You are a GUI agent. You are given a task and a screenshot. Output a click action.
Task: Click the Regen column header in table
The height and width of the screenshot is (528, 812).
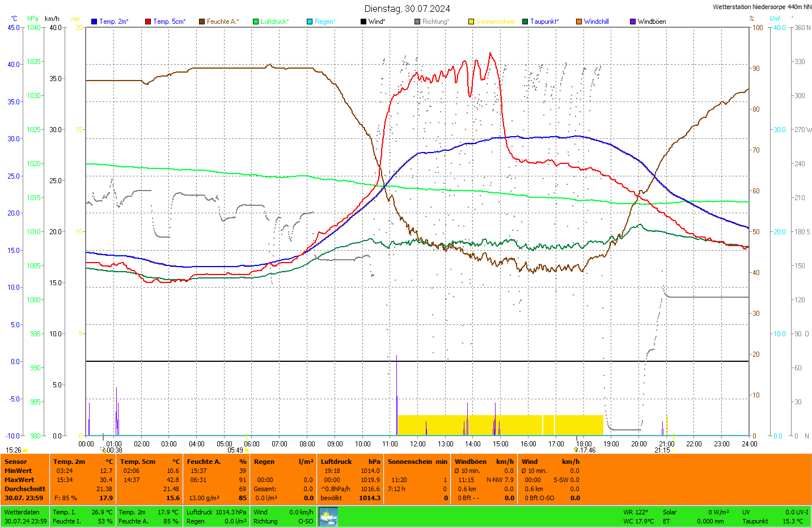[x=264, y=462]
